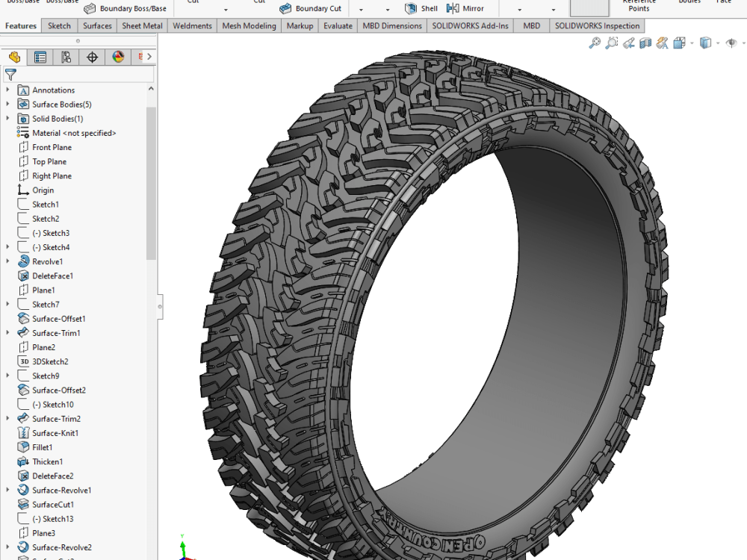Open the DisplayManager colored sphere tab
Viewport: 747px width, 560px height.
point(117,57)
